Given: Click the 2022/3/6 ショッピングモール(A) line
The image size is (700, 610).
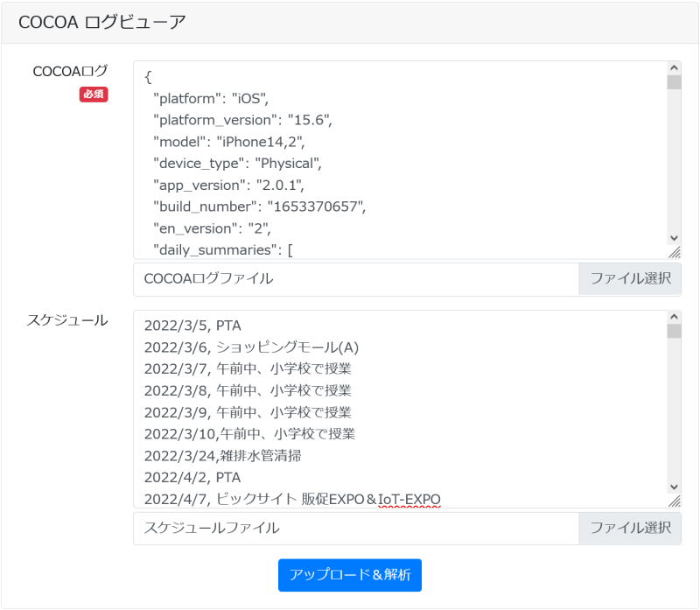Looking at the screenshot, I should [251, 347].
